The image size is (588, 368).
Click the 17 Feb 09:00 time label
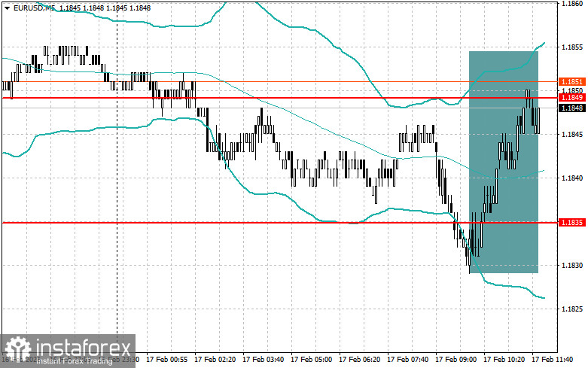[455, 360]
